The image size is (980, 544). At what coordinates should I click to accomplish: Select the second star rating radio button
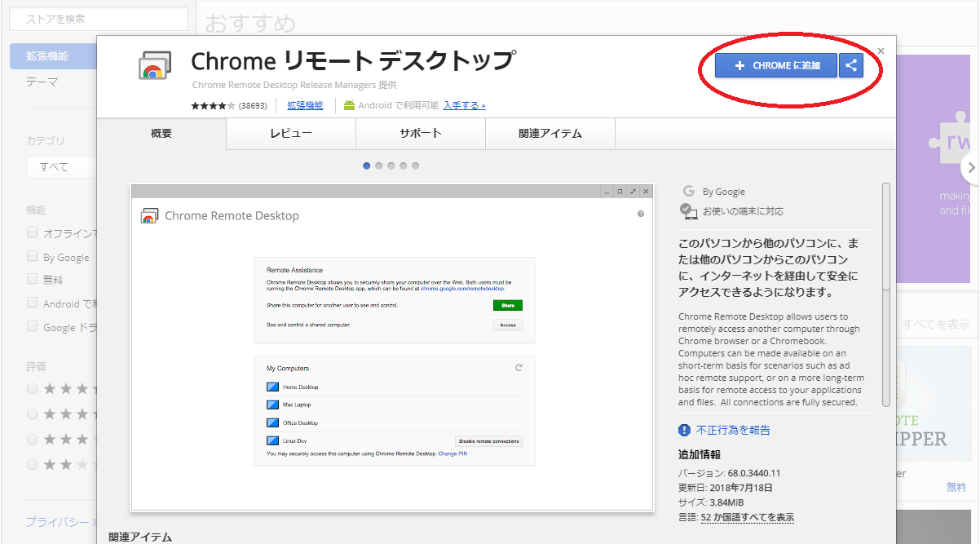(x=33, y=414)
